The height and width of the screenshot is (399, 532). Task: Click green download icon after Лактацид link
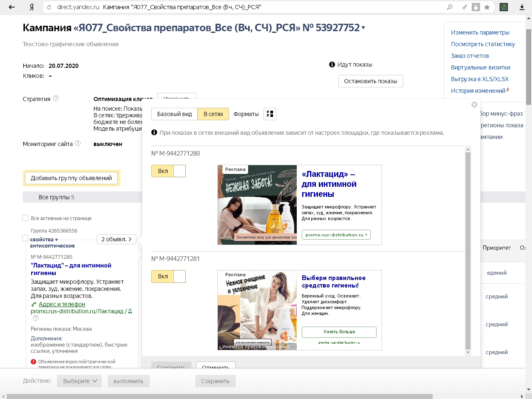[130, 311]
